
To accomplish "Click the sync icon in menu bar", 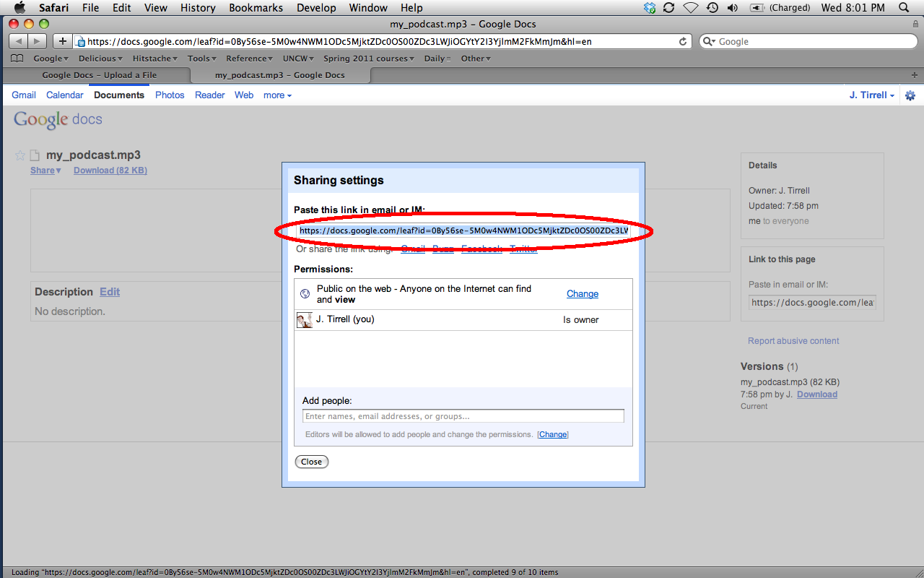I will (669, 8).
